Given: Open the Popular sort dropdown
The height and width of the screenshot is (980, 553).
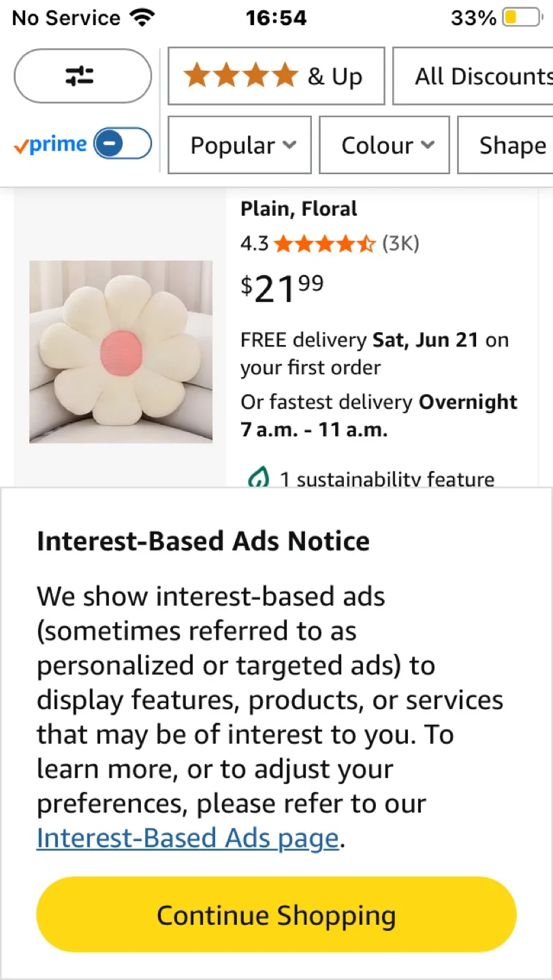Looking at the screenshot, I should [239, 144].
